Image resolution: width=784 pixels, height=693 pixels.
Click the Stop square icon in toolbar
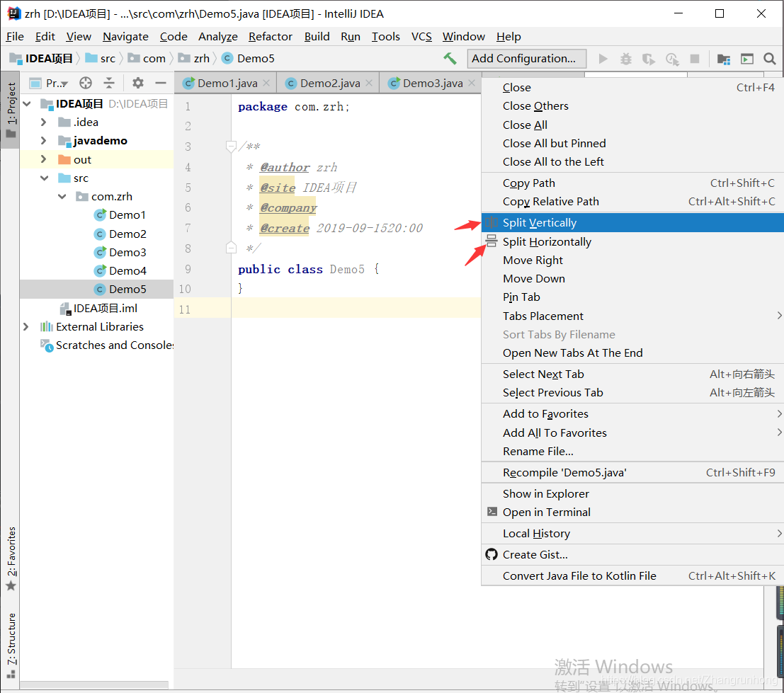pos(695,59)
